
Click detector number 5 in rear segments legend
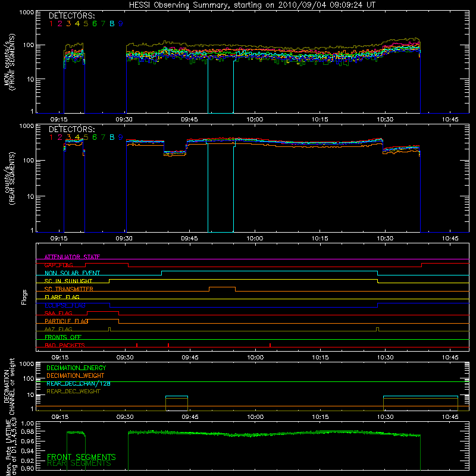coord(86,137)
